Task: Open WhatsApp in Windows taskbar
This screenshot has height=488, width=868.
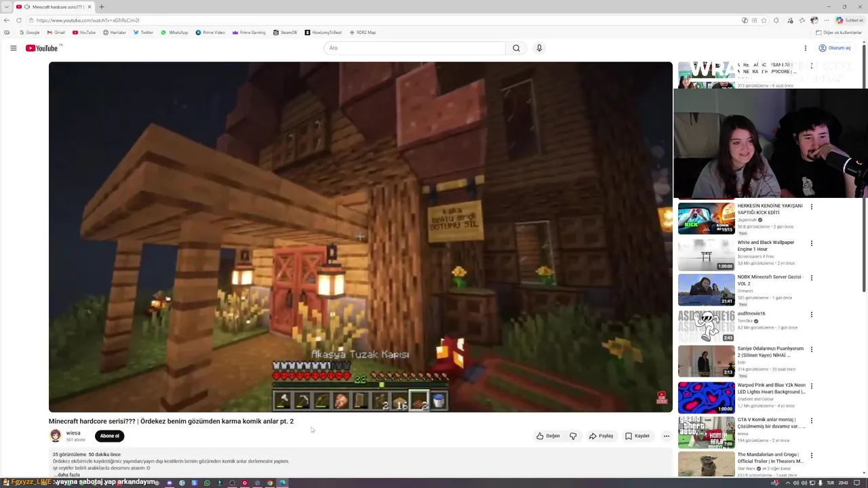Action: click(x=207, y=483)
